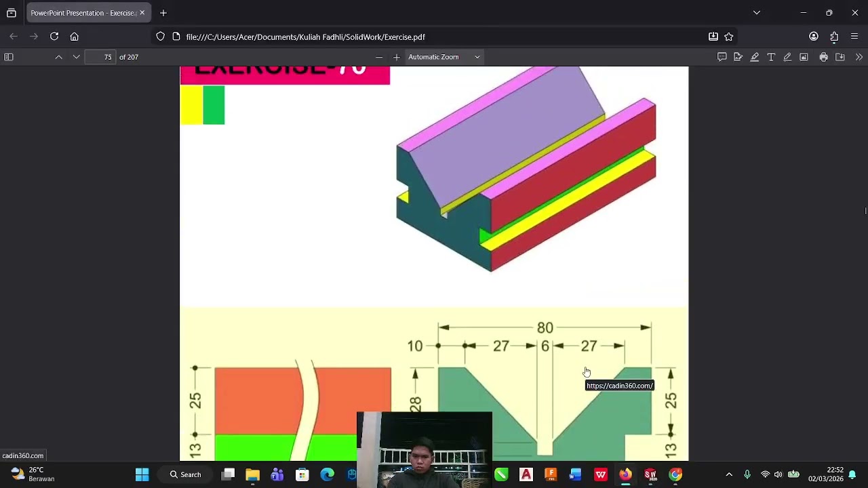List all tabs dropdown arrow
Viewport: 868px width, 488px height.
(757, 13)
